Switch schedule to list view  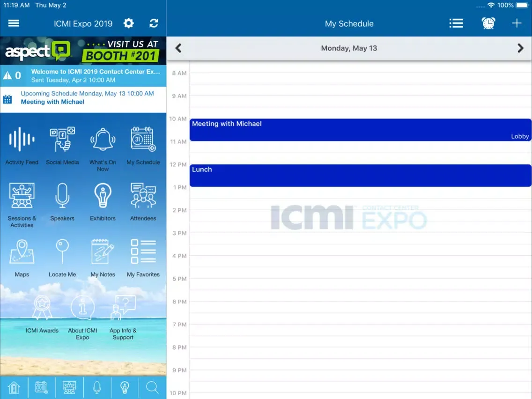456,23
